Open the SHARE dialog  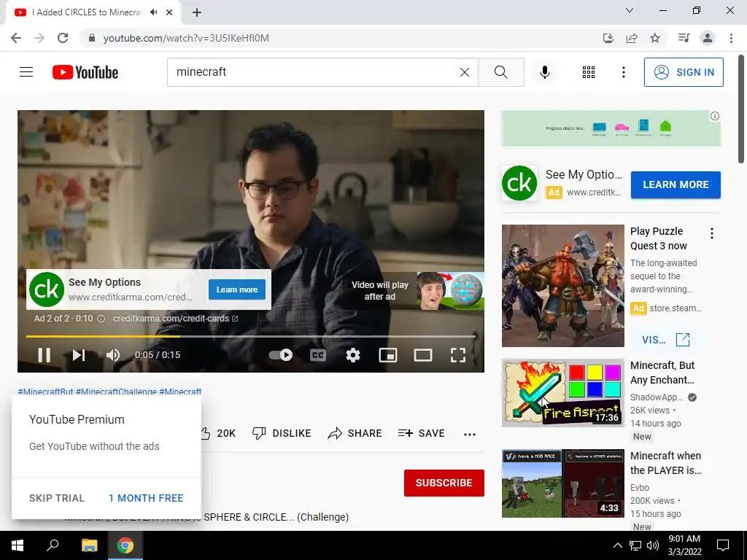point(355,433)
